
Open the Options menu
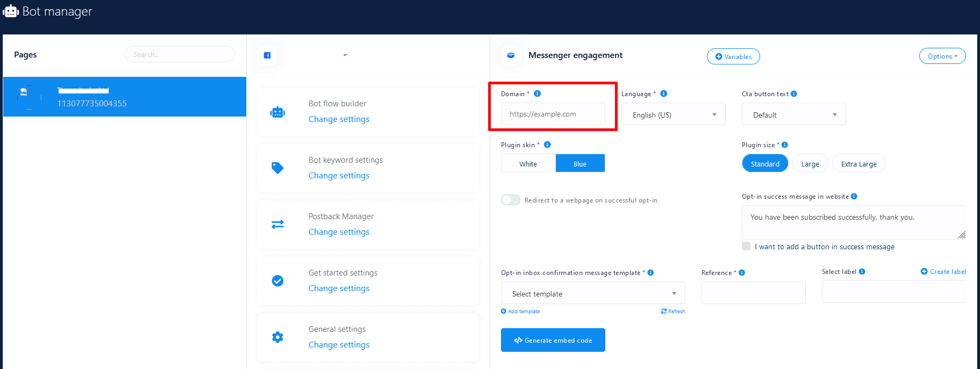[942, 56]
